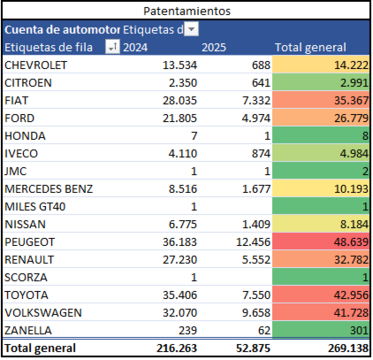Select the HONDA green total cell
The height and width of the screenshot is (360, 373).
[x=321, y=136]
